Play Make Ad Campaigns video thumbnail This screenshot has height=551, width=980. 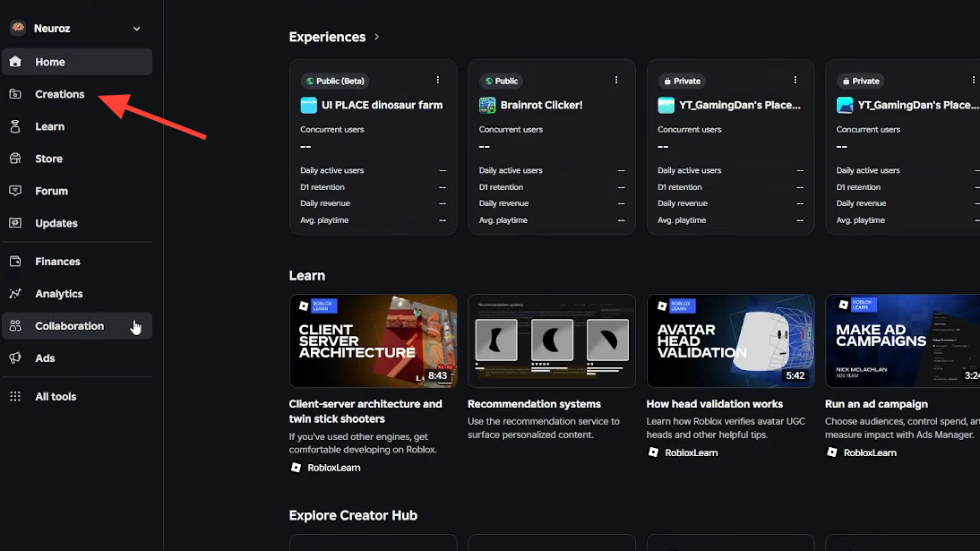[902, 340]
